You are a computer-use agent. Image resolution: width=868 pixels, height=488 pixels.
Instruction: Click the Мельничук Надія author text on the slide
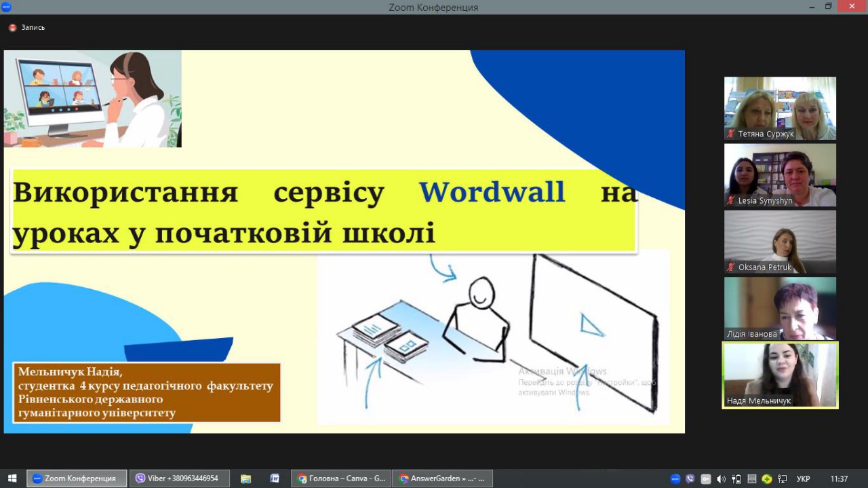point(70,372)
